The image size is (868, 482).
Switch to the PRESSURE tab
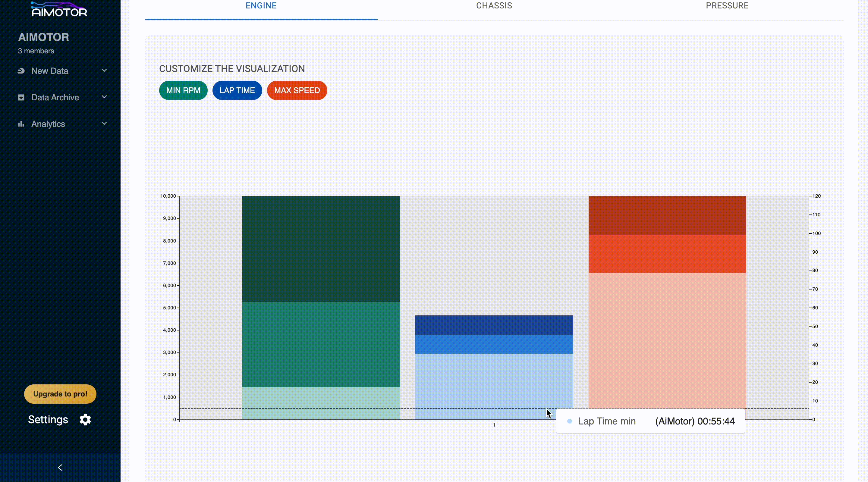[x=727, y=6]
